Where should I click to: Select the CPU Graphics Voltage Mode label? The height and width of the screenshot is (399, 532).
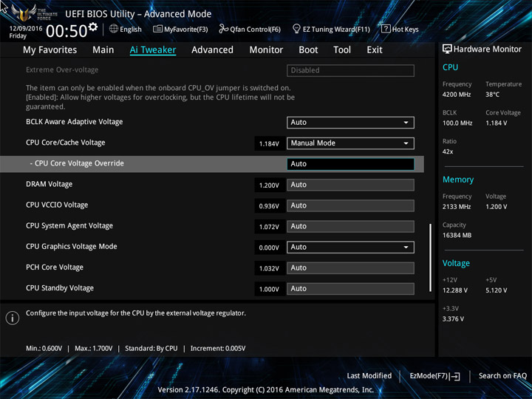[71, 246]
